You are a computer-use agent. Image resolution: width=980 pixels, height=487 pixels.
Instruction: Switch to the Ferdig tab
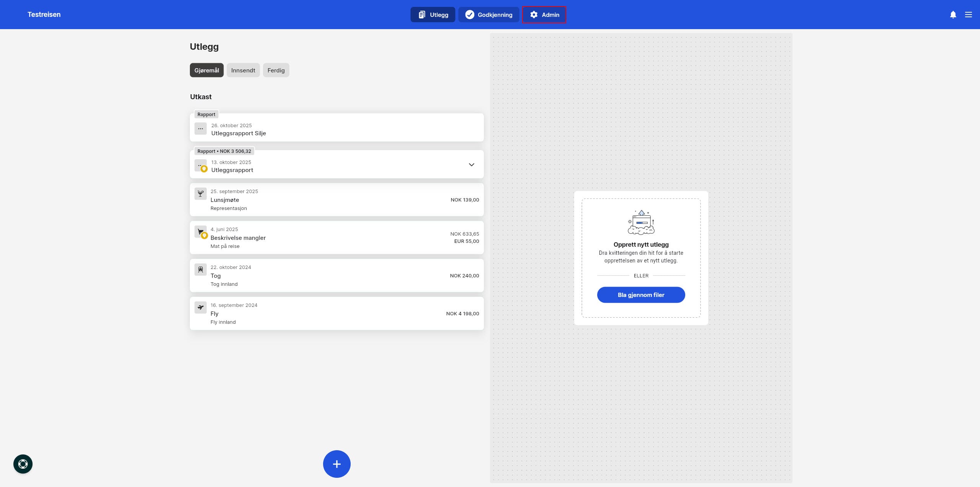[276, 70]
